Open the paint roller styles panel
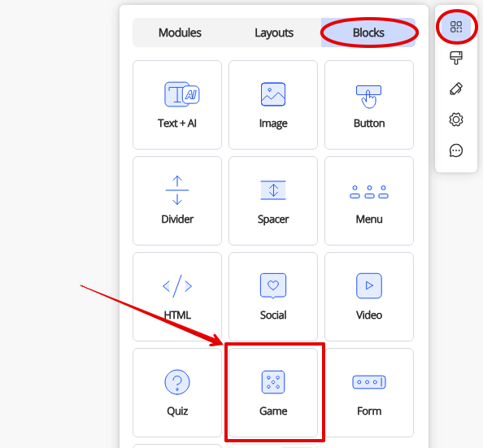 point(456,58)
